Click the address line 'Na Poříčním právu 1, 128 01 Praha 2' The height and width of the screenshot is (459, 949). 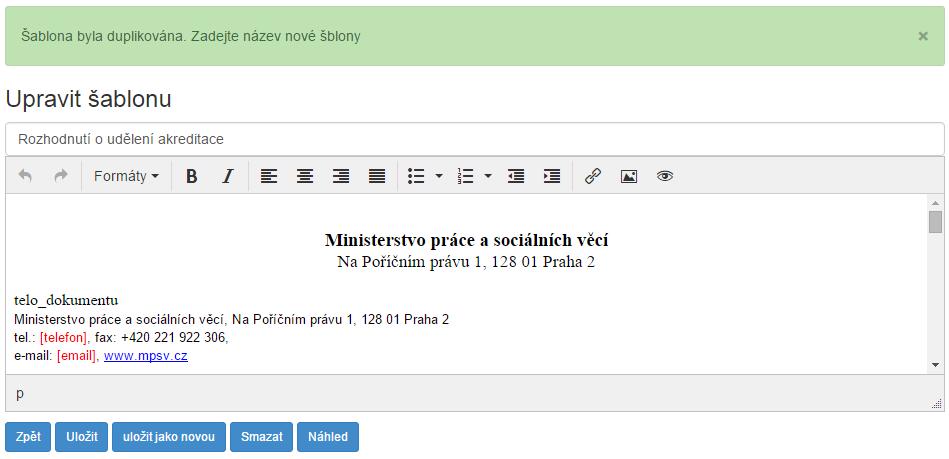tap(466, 262)
